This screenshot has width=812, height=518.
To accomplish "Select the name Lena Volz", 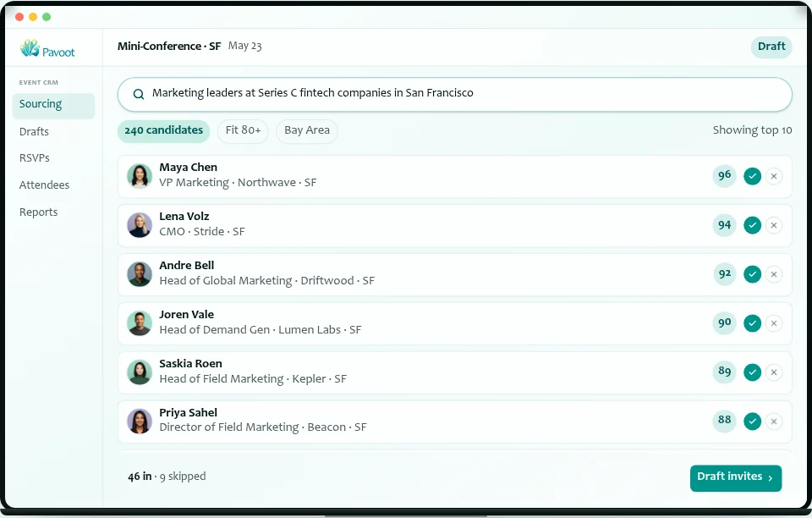I will [x=184, y=216].
